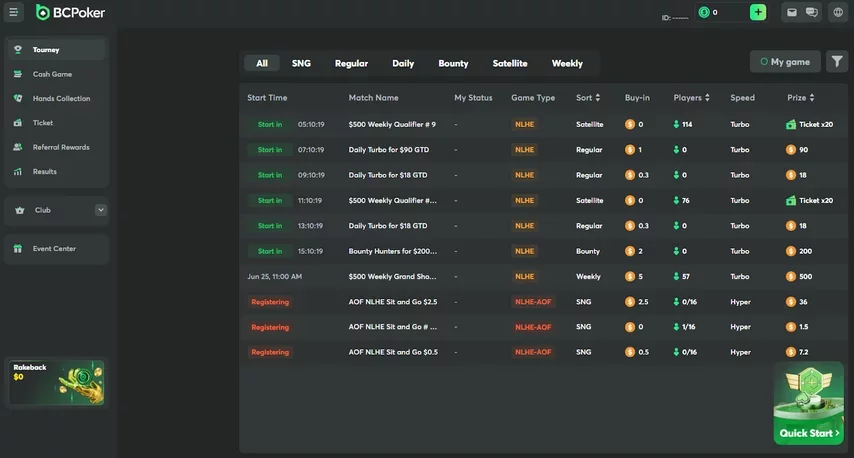The image size is (854, 458).
Task: Switch to the SNG tab
Action: tap(301, 63)
